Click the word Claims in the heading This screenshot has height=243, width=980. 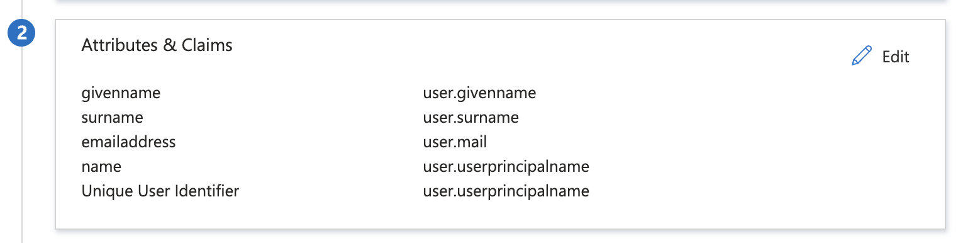point(207,45)
